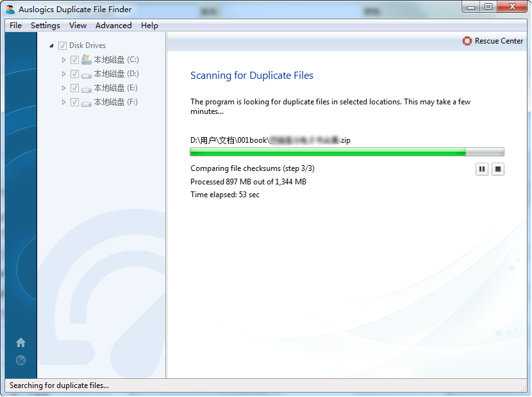Expand the C: drive tree node

pos(63,60)
